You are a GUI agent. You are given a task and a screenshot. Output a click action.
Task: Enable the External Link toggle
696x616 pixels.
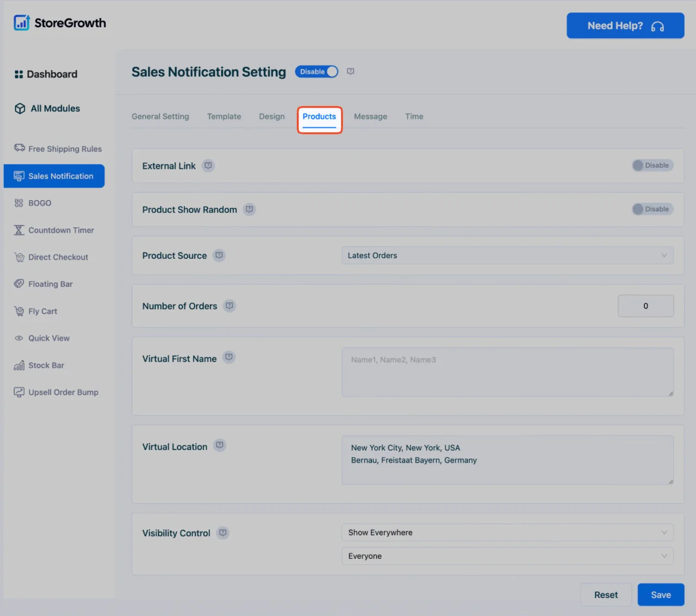652,165
